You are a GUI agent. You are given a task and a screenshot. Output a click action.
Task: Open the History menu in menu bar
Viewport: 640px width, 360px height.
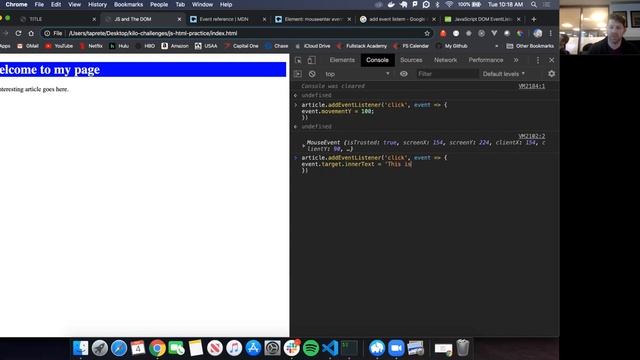coord(97,4)
